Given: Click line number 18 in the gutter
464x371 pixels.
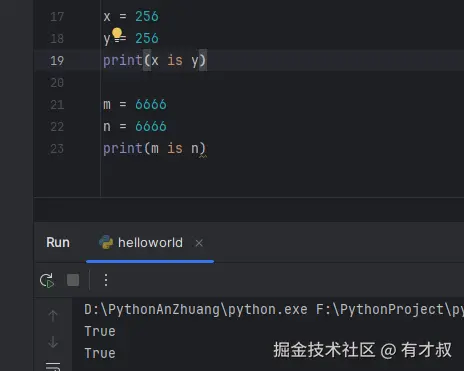Looking at the screenshot, I should (x=57, y=39).
